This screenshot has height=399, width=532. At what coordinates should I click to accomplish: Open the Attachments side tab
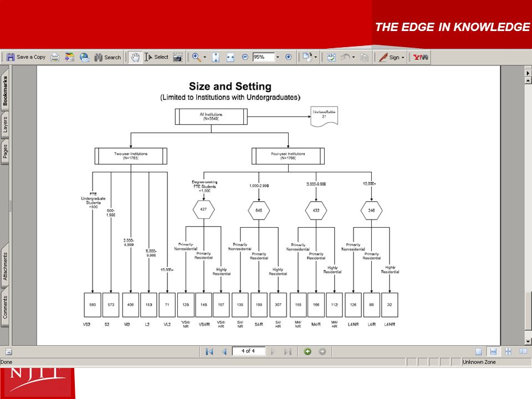click(5, 266)
